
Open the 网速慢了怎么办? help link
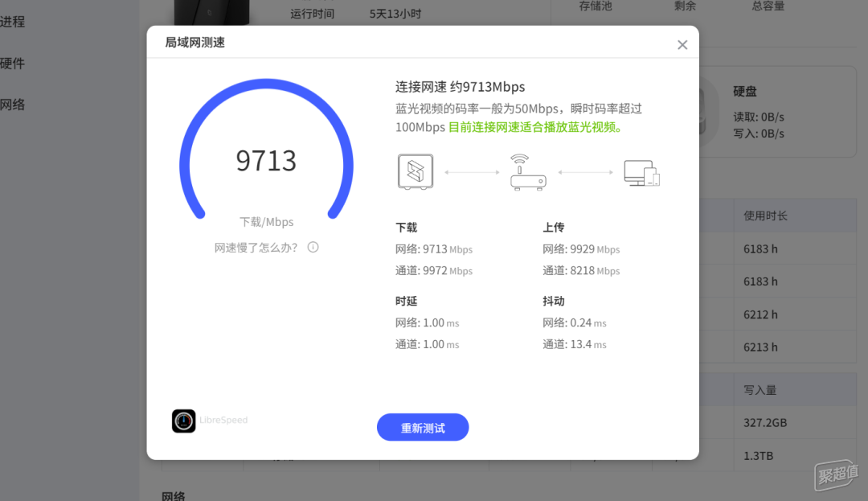[x=256, y=248]
